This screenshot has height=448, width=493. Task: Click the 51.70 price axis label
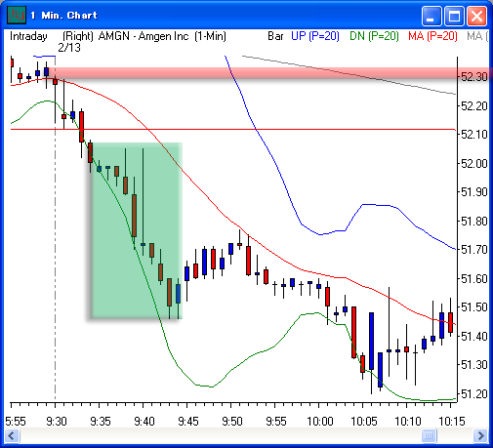(474, 250)
